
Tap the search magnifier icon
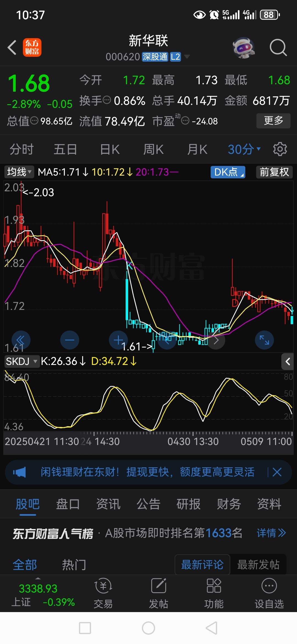coord(278,48)
